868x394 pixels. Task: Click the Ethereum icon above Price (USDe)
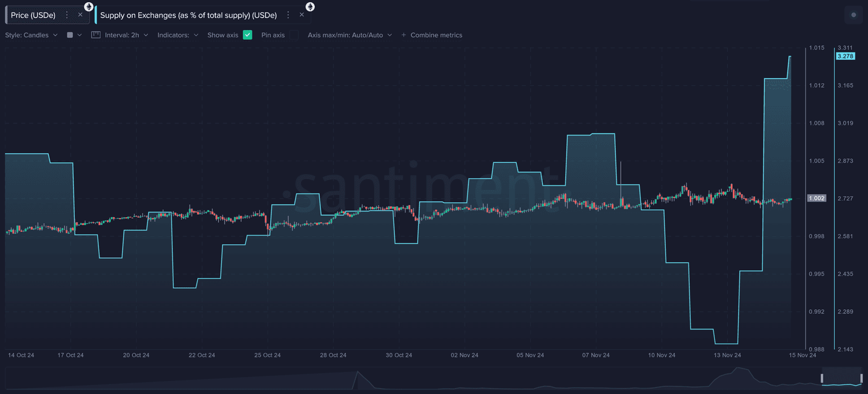[89, 7]
